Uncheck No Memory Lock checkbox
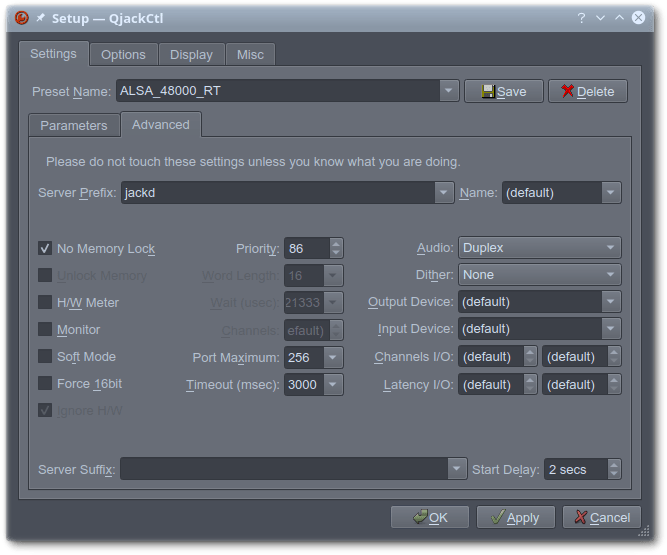The height and width of the screenshot is (555, 667). 45,248
